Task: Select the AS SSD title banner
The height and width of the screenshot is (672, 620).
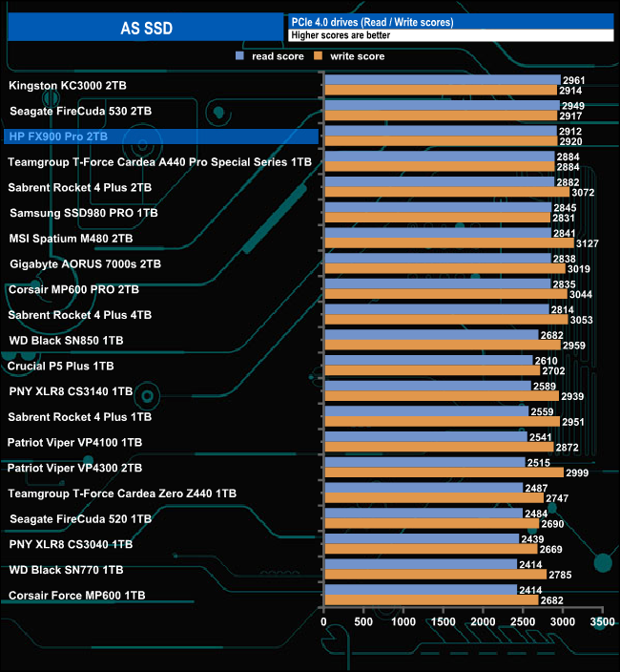Action: [146, 28]
